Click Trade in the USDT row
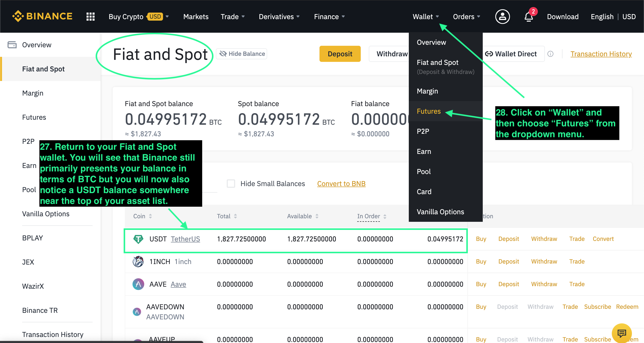The image size is (644, 343). 577,239
